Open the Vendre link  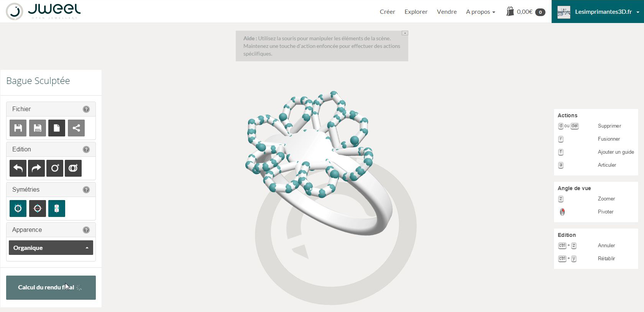(x=447, y=12)
